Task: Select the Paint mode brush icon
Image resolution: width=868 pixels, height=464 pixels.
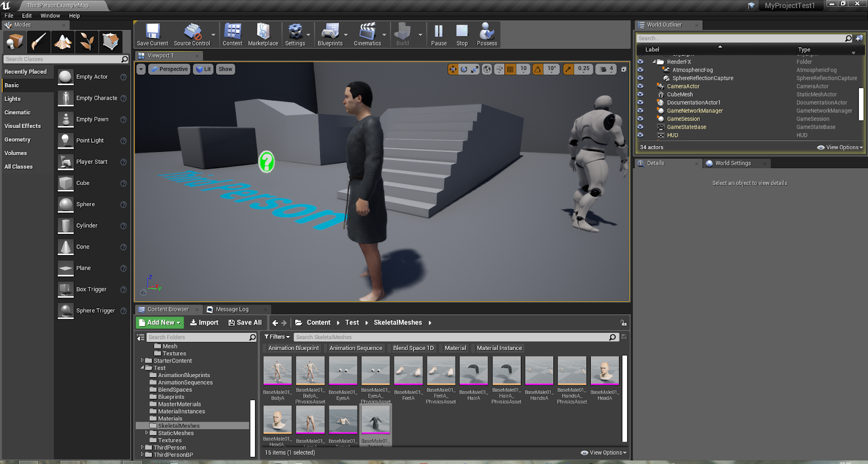Action: tap(39, 41)
